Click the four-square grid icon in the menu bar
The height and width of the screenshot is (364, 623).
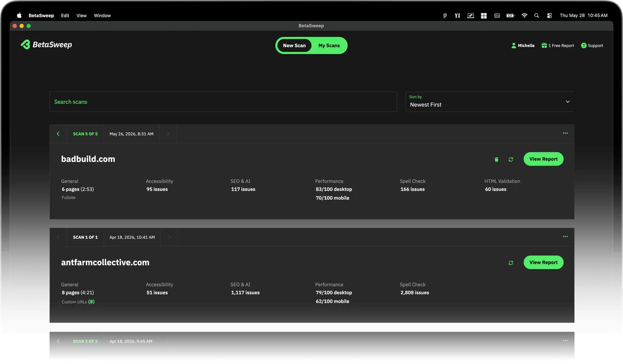tap(483, 16)
